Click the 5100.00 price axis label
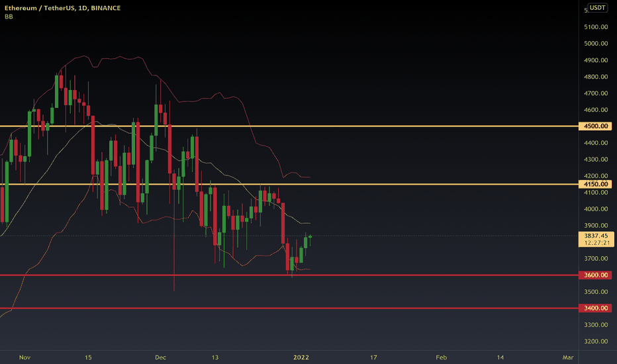Screen dimensions: 617x364 pos(596,26)
